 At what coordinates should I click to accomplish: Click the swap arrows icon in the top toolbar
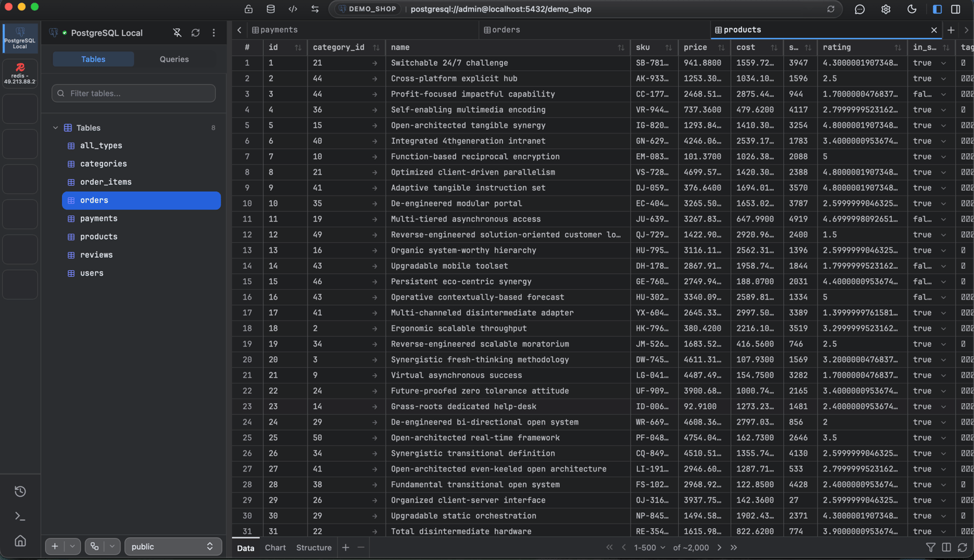[x=315, y=9]
